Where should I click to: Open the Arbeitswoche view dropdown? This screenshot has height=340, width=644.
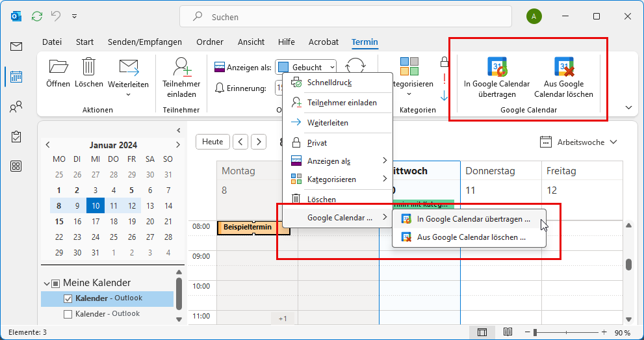click(x=578, y=142)
